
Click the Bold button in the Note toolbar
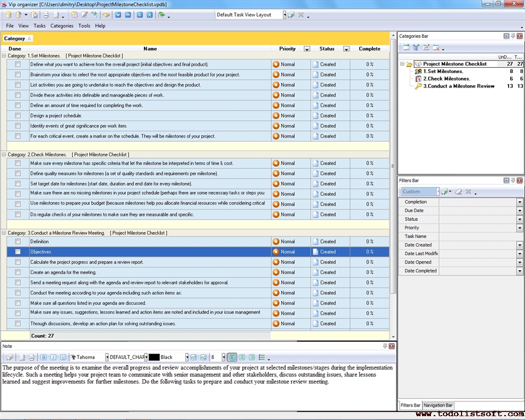tap(44, 357)
